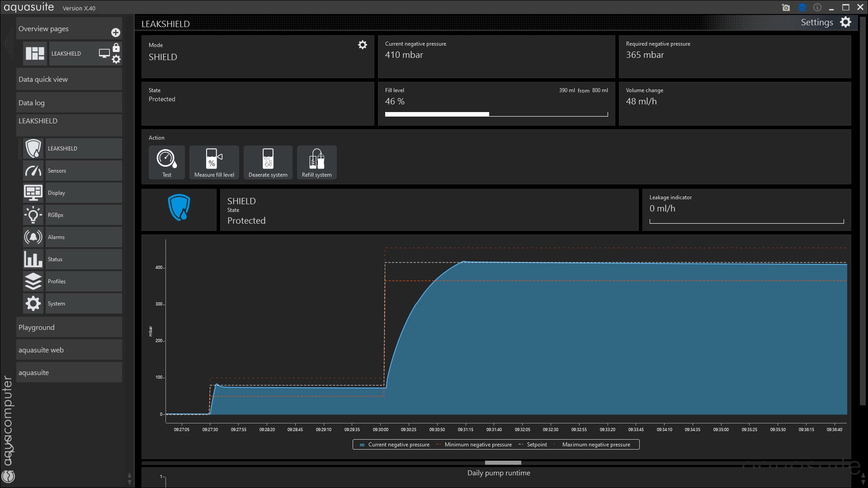Click the aquacomputer logo icon at bottom left
This screenshot has height=488, width=868.
pyautogui.click(x=9, y=476)
